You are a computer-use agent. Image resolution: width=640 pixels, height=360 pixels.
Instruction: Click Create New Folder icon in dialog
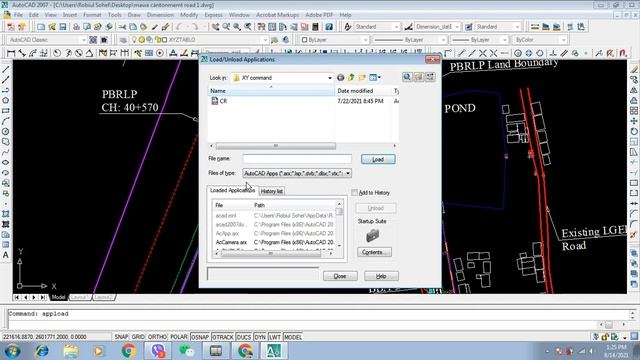pyautogui.click(x=362, y=77)
